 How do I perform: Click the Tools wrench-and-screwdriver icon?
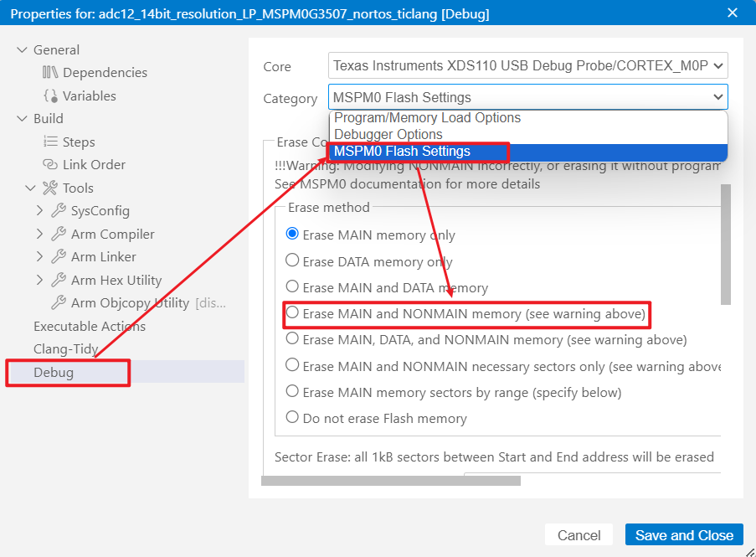point(50,188)
